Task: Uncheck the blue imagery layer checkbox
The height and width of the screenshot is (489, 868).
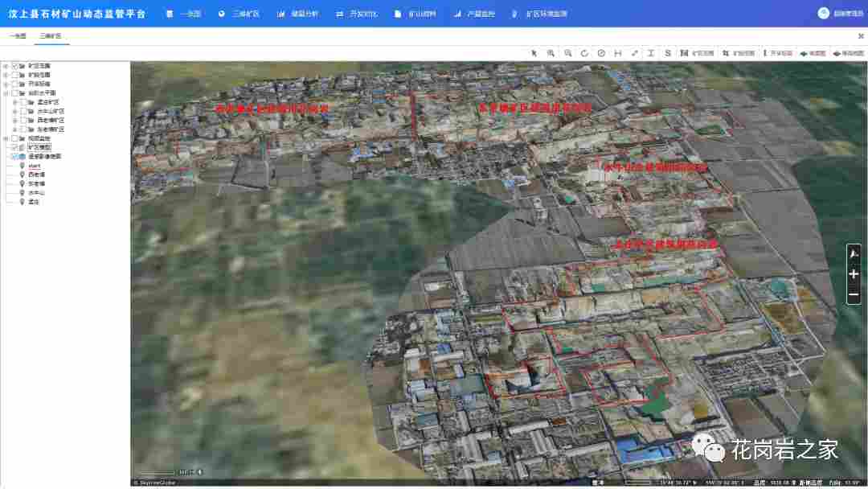Action: 14,157
